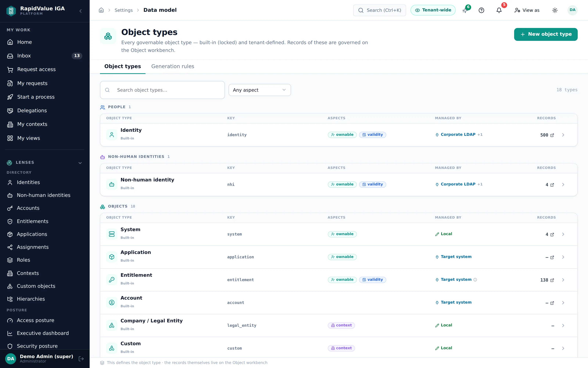Open the notifications bell
This screenshot has height=368, width=588.
click(x=499, y=10)
